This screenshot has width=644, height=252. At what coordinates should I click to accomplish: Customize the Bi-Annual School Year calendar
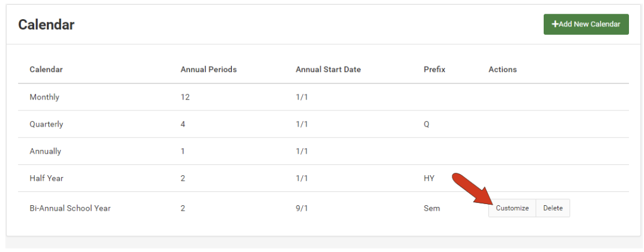[x=512, y=208]
